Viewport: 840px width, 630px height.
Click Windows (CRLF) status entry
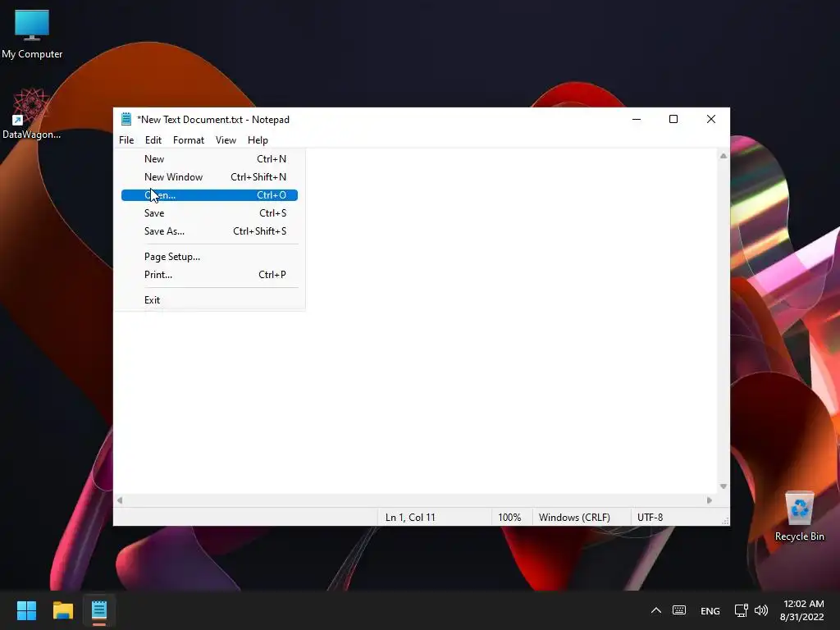(x=574, y=518)
